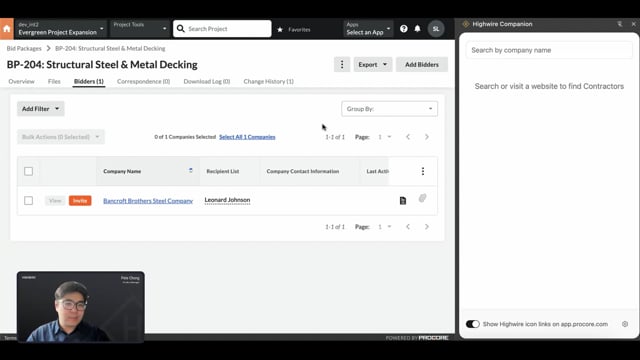Pin the Highwire Companion panel
The image size is (640, 360).
coord(620,24)
